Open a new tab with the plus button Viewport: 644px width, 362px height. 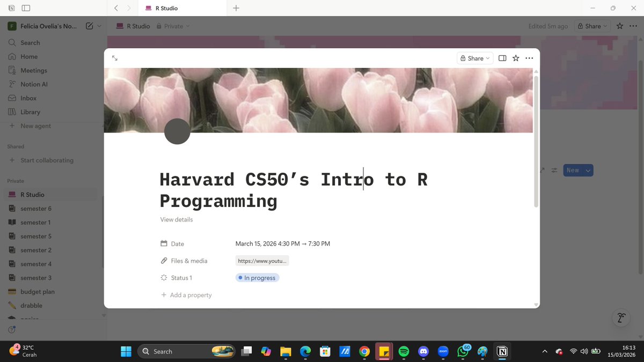236,8
